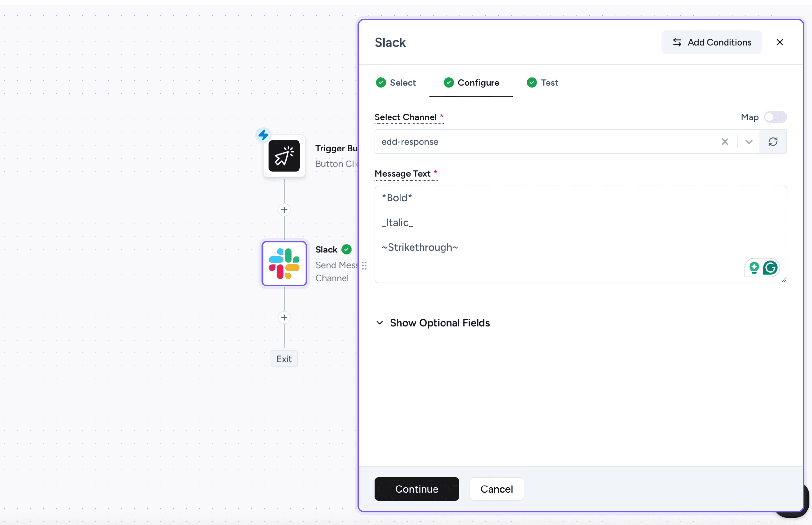Clear the edd-response channel selection
The height and width of the screenshot is (525, 812).
[725, 141]
